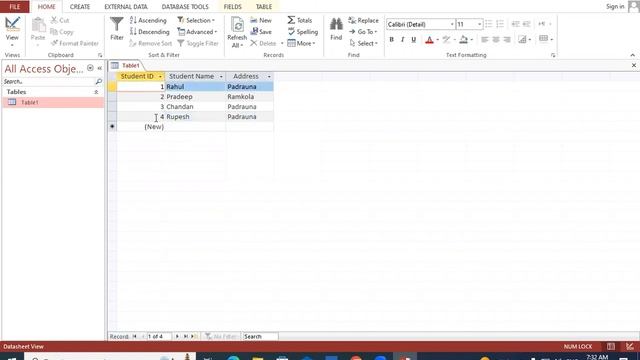
Task: Click the font color A icon
Action: tap(429, 40)
